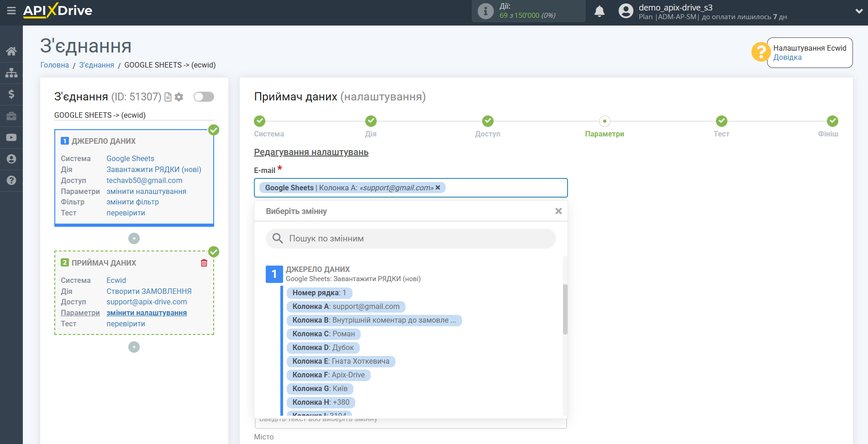Click source змінити налаштування link
The width and height of the screenshot is (868, 444).
pyautogui.click(x=147, y=191)
